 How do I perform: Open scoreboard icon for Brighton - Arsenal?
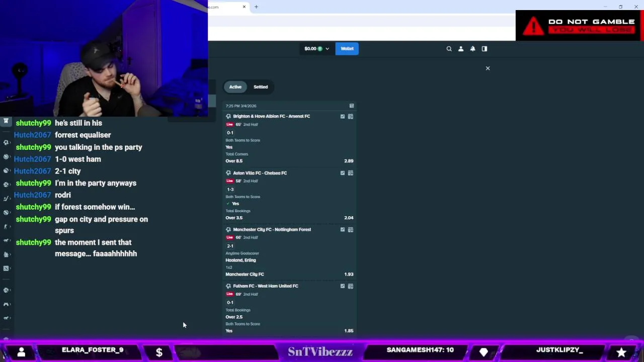coord(351,116)
